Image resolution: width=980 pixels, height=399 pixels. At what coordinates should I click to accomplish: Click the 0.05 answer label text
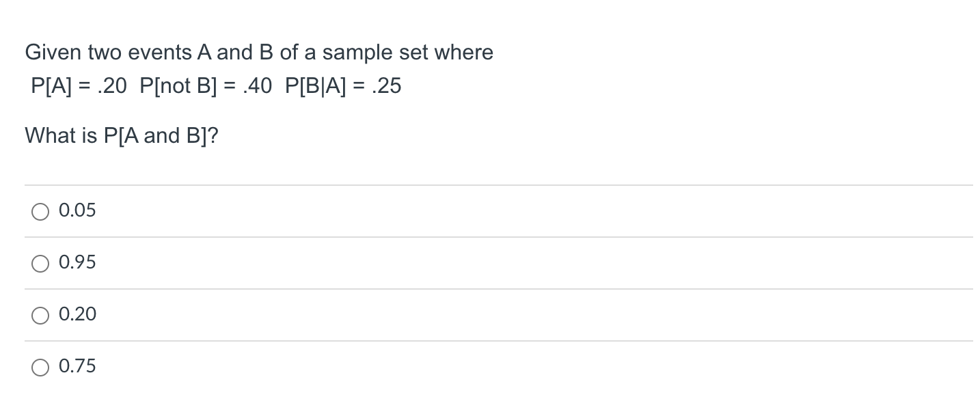[77, 210]
